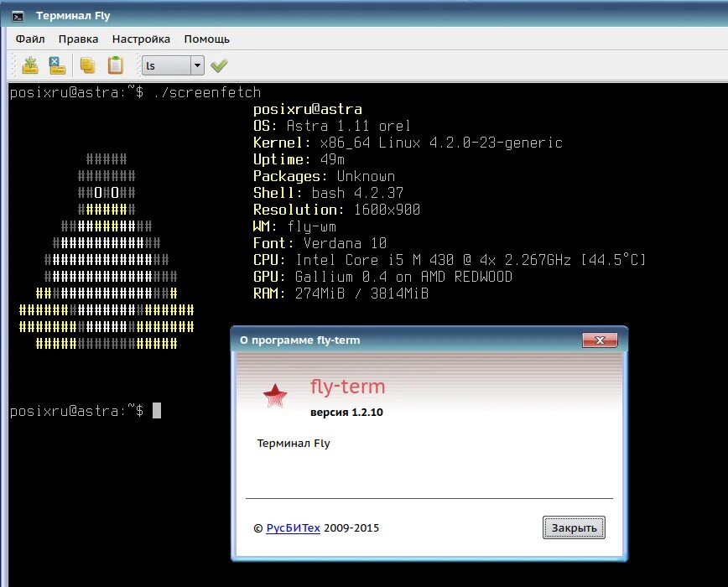Open the Файл menu
The width and height of the screenshot is (728, 587).
click(x=30, y=39)
